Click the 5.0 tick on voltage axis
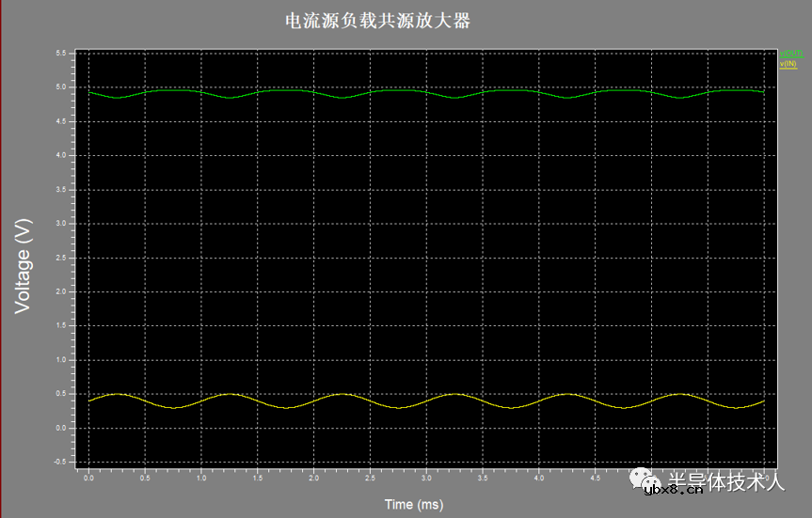 click(x=60, y=87)
